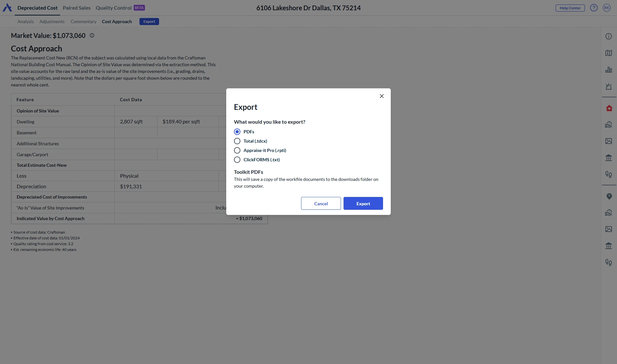Choose Appraise-it Pro (.rpti) format
Image resolution: width=617 pixels, height=364 pixels.
[x=237, y=150]
